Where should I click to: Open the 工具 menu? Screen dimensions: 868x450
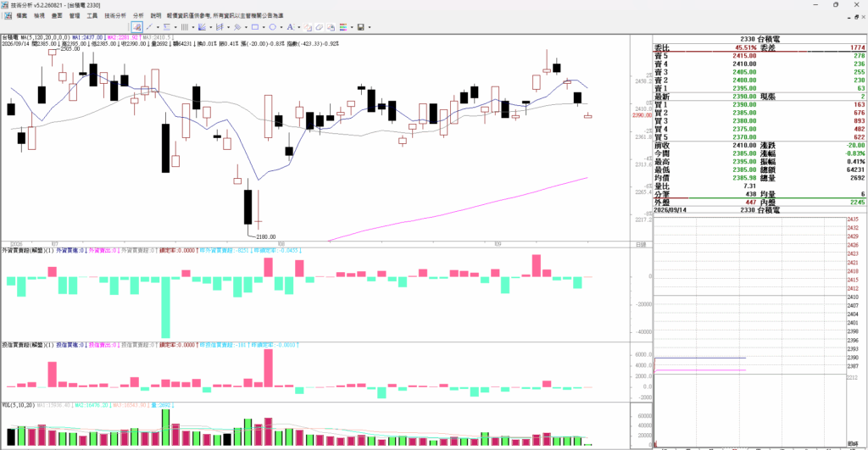pyautogui.click(x=92, y=16)
